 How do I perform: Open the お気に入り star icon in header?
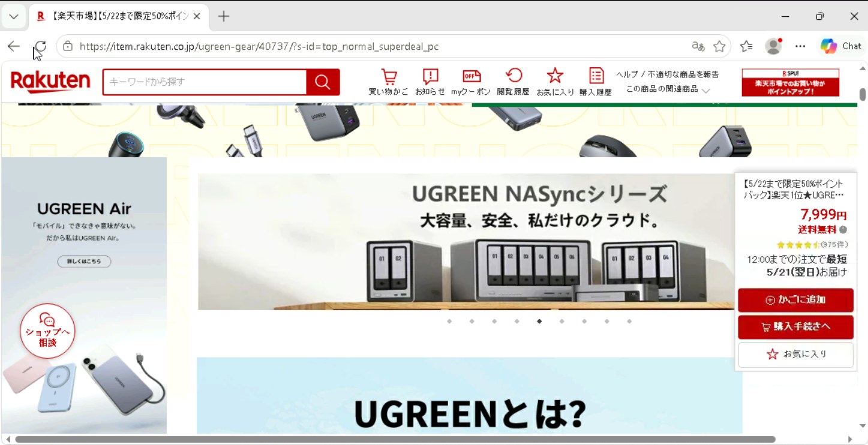(x=555, y=82)
